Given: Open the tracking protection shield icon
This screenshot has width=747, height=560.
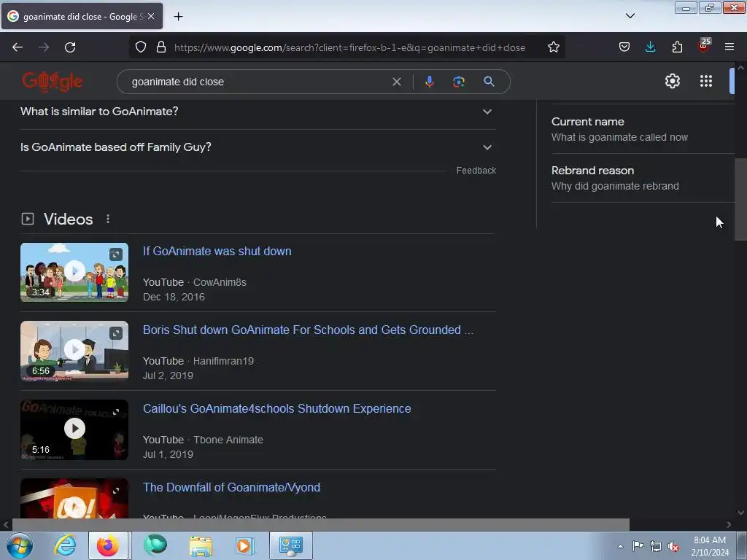Looking at the screenshot, I should click(x=141, y=47).
